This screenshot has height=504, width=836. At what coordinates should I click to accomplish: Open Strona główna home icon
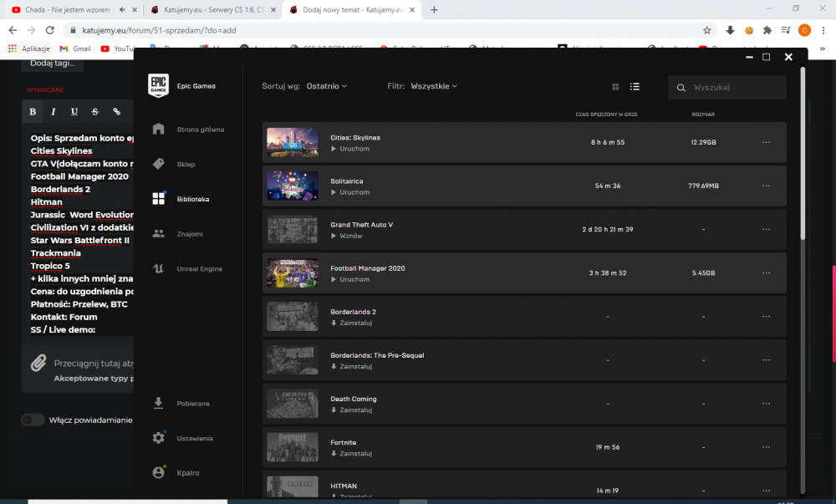tap(158, 129)
